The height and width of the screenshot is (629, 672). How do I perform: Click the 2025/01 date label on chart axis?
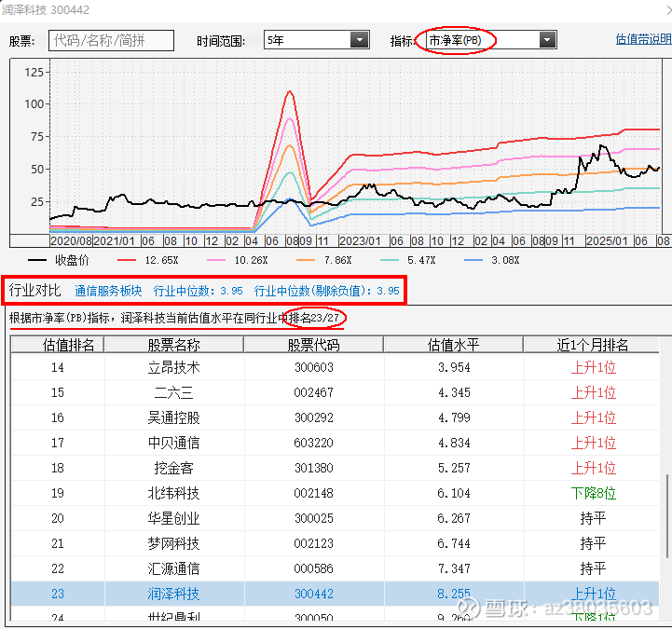point(607,240)
